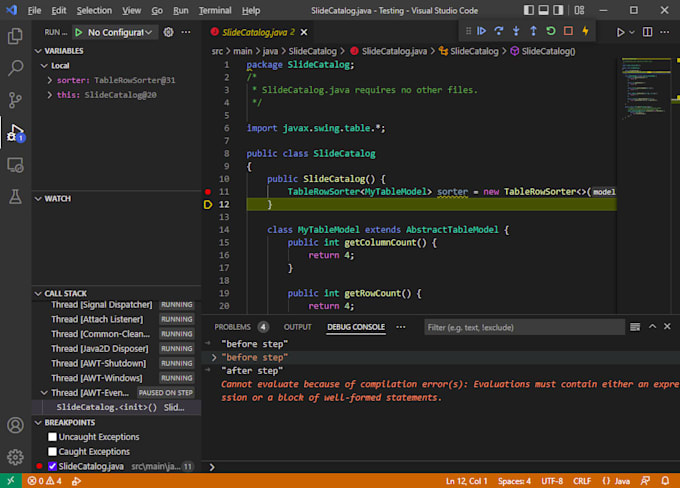This screenshot has width=680, height=488.
Task: Step Out in debug toolbar
Action: [x=533, y=31]
